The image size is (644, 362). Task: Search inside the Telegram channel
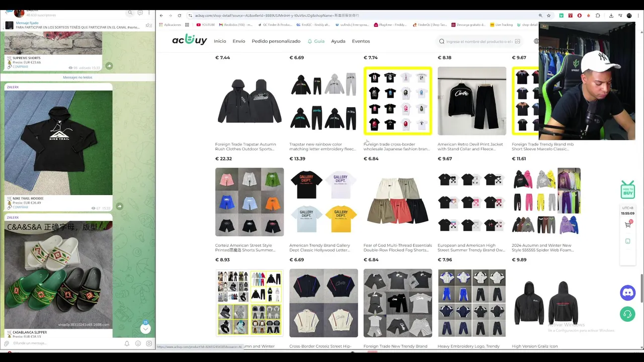(x=130, y=13)
